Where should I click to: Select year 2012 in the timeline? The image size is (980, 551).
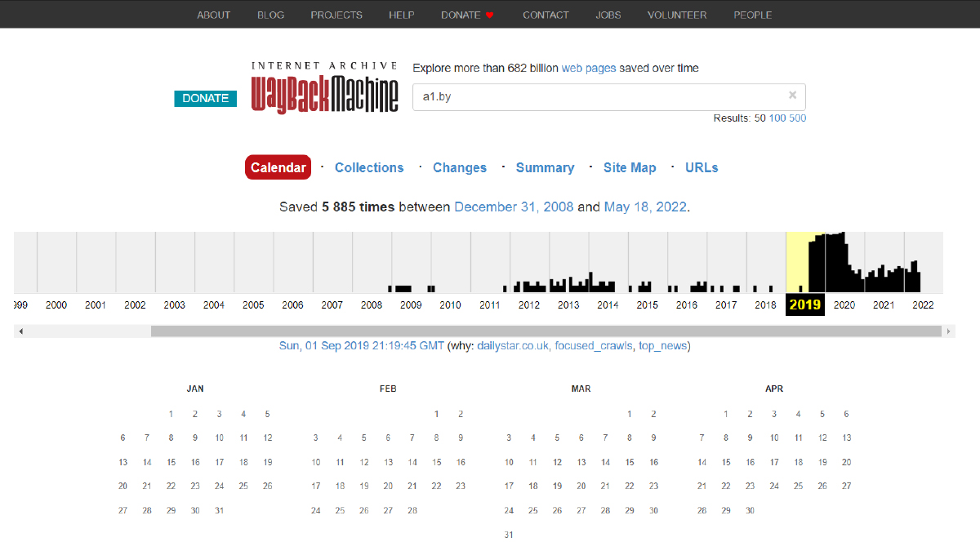click(529, 305)
